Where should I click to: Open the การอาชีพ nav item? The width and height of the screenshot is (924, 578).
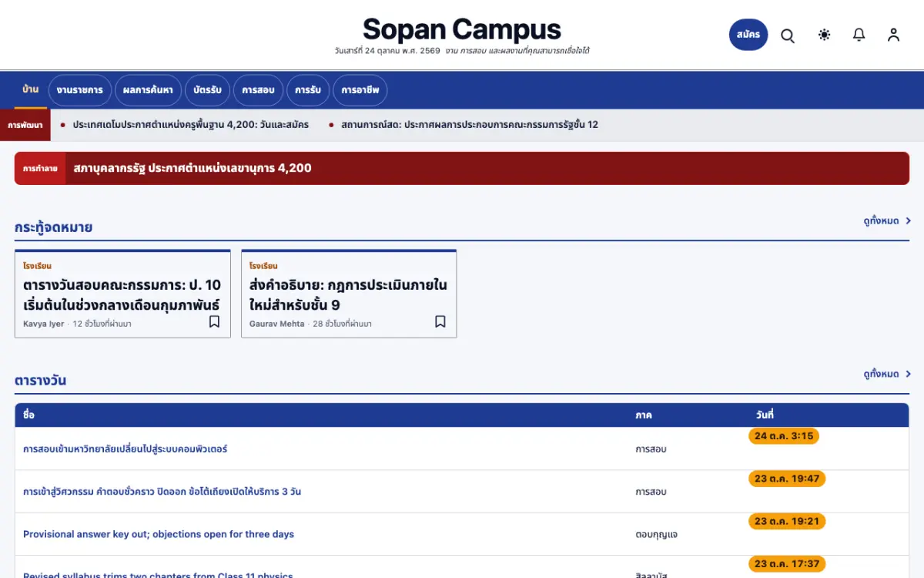click(360, 90)
